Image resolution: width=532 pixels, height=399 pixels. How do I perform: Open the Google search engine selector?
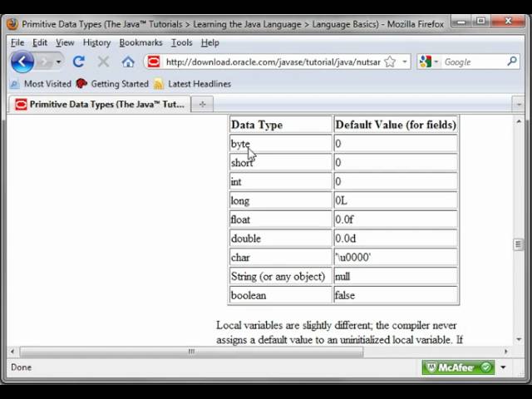[429, 62]
